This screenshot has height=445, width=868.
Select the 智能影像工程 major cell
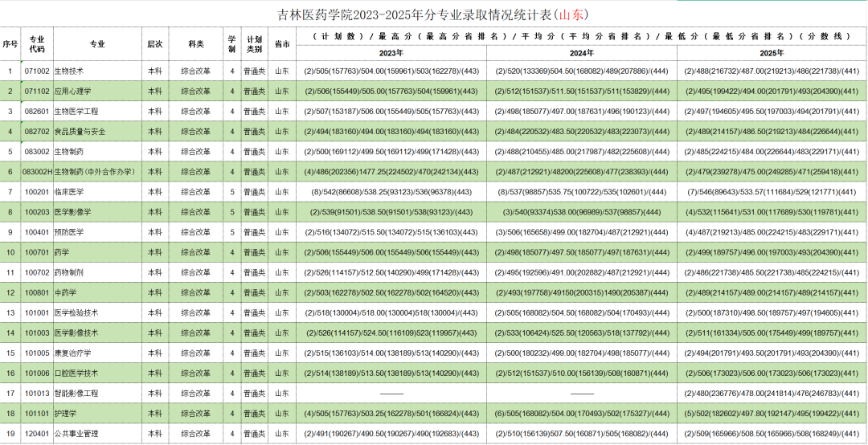click(97, 394)
